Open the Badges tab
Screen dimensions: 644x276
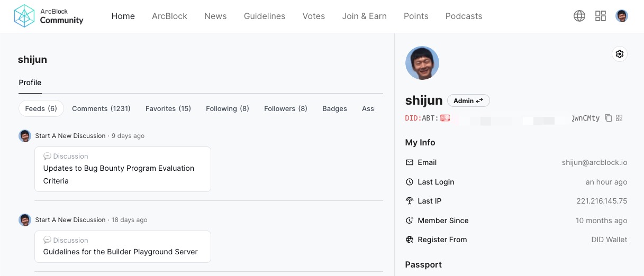[334, 108]
